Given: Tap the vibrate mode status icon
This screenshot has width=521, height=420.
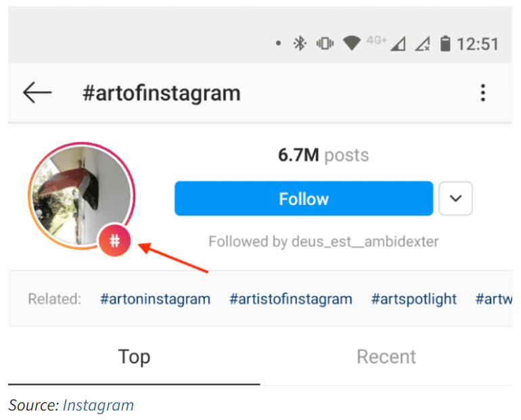Looking at the screenshot, I should pos(325,43).
